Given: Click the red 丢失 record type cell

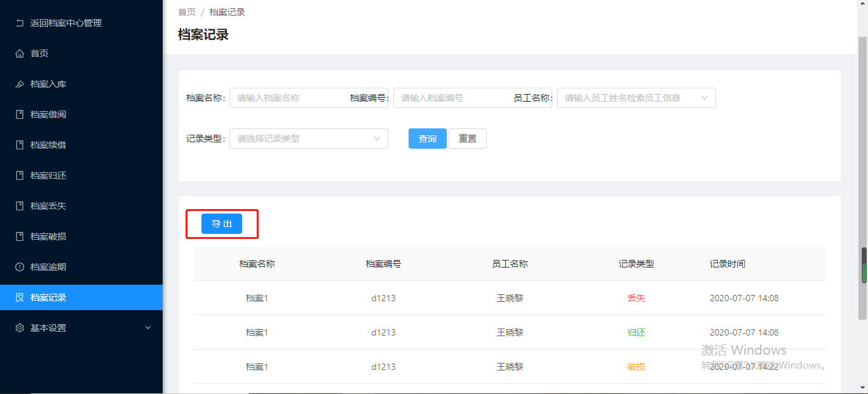Looking at the screenshot, I should tap(636, 298).
